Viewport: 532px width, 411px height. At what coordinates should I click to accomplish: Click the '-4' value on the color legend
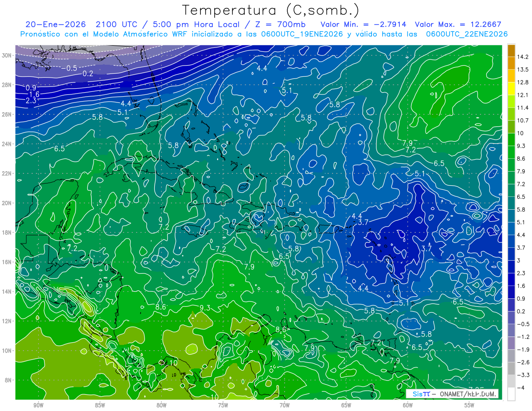pyautogui.click(x=521, y=388)
